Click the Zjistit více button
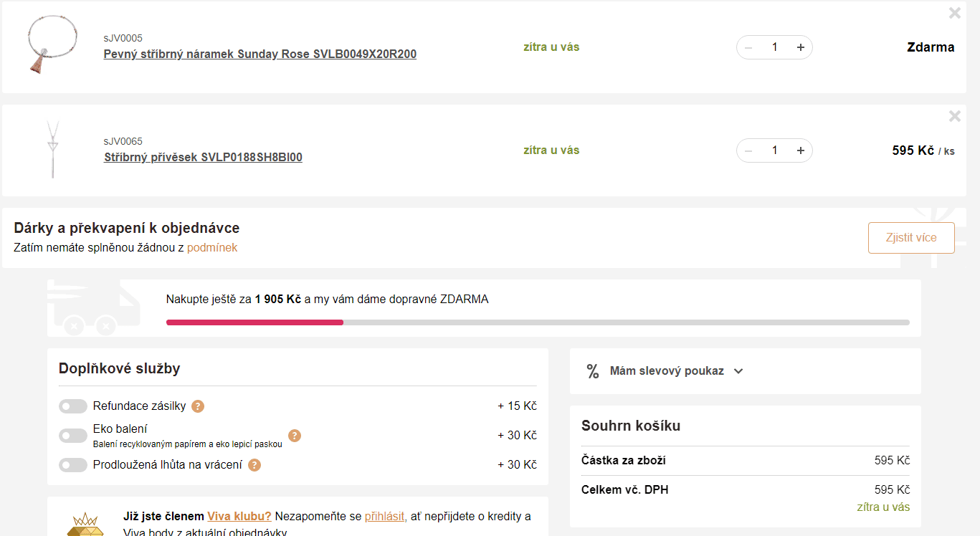 [x=911, y=238]
